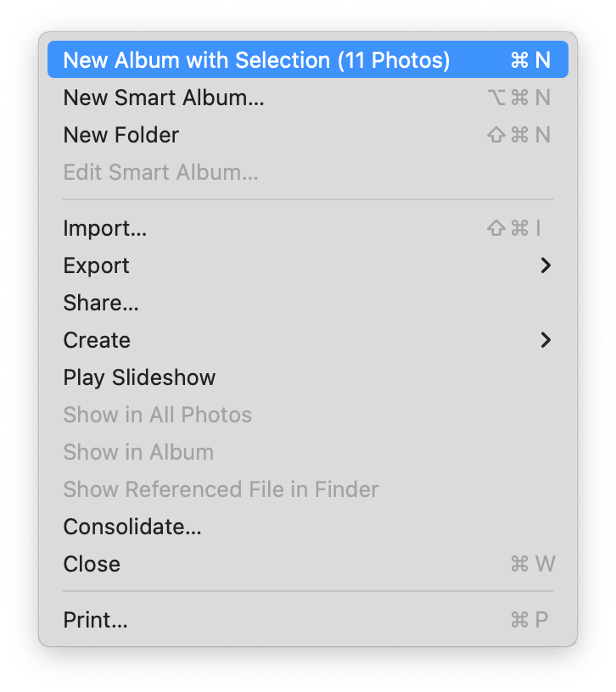Click Show Referenced File in Finder
Image resolution: width=616 pixels, height=692 pixels.
(221, 489)
